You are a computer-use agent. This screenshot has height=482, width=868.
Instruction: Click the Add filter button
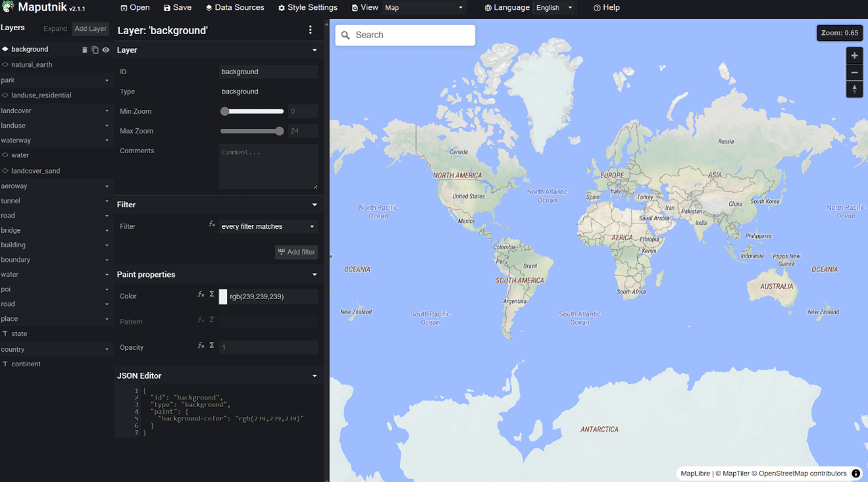[296, 252]
